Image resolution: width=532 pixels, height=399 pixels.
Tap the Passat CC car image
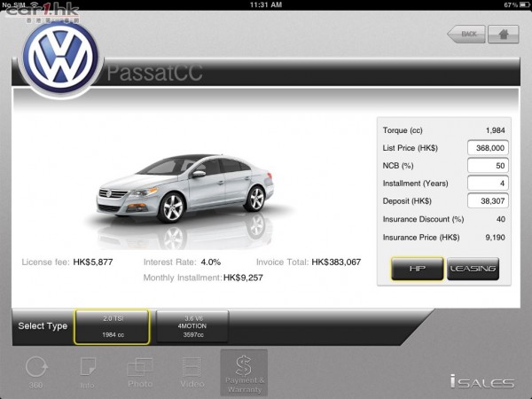(x=185, y=188)
